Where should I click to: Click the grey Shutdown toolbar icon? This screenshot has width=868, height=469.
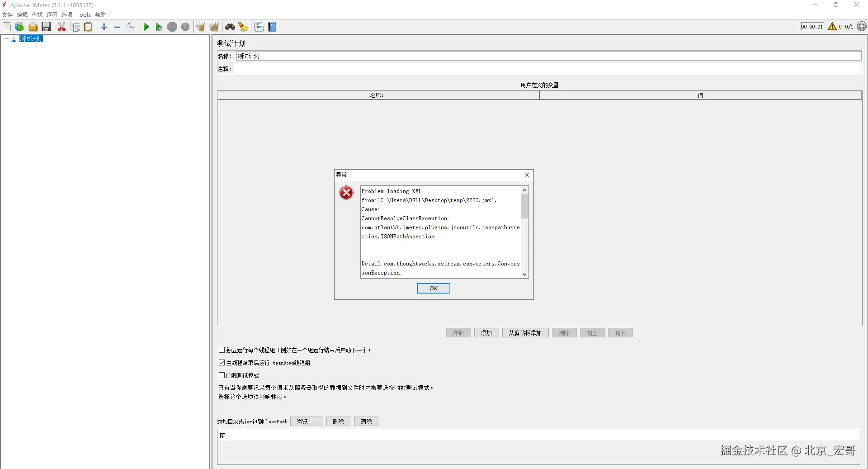[x=185, y=27]
